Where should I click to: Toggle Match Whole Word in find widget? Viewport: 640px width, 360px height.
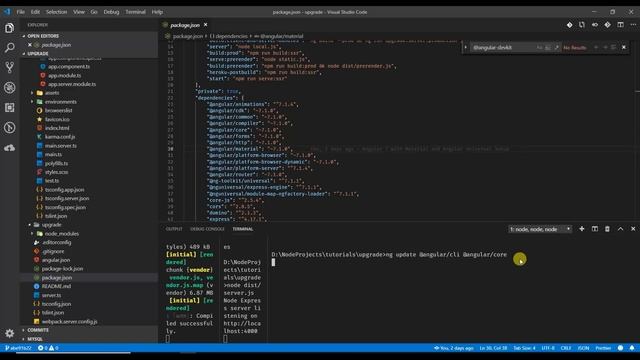[548, 47]
